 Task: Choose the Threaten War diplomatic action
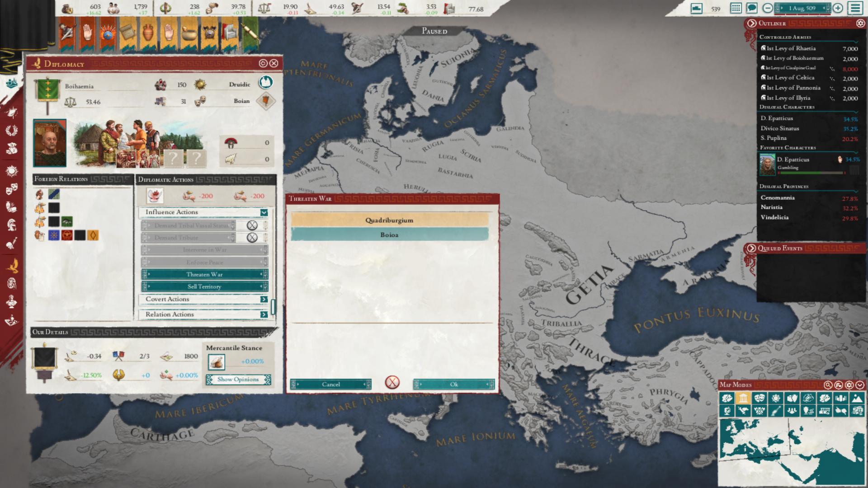(205, 274)
